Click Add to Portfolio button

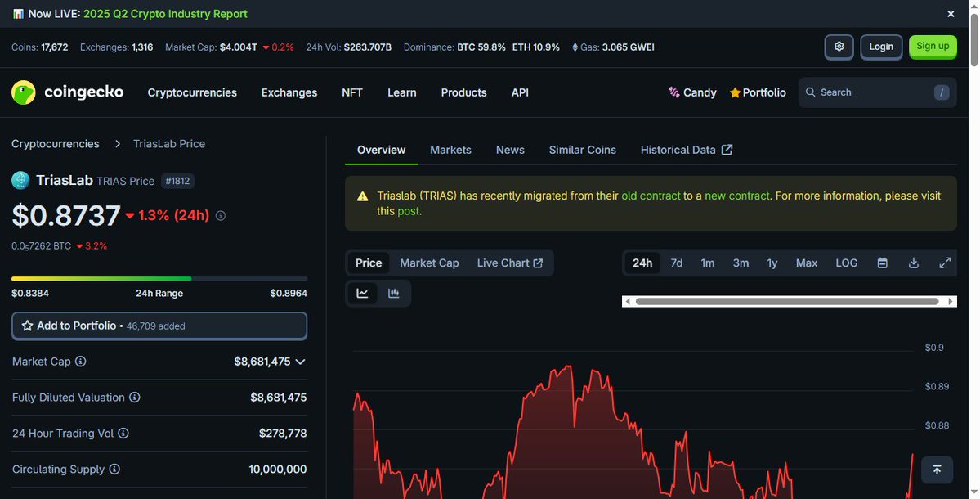tap(159, 326)
